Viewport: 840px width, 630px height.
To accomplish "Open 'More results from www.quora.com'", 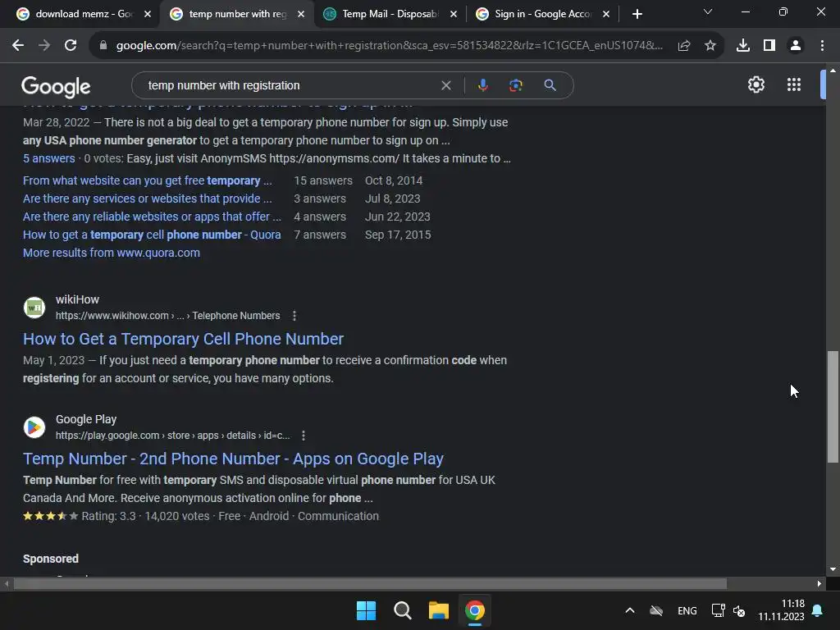I will tap(112, 253).
